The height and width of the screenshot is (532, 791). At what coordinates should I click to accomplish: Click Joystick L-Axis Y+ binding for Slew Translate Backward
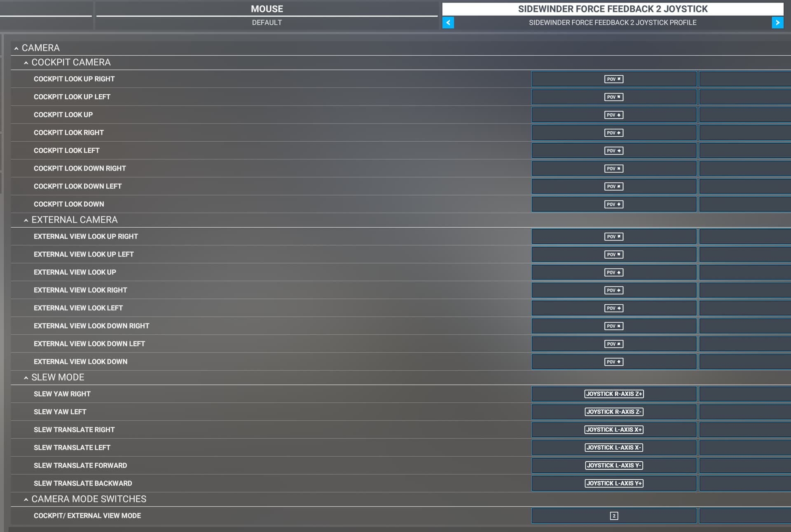(x=614, y=483)
